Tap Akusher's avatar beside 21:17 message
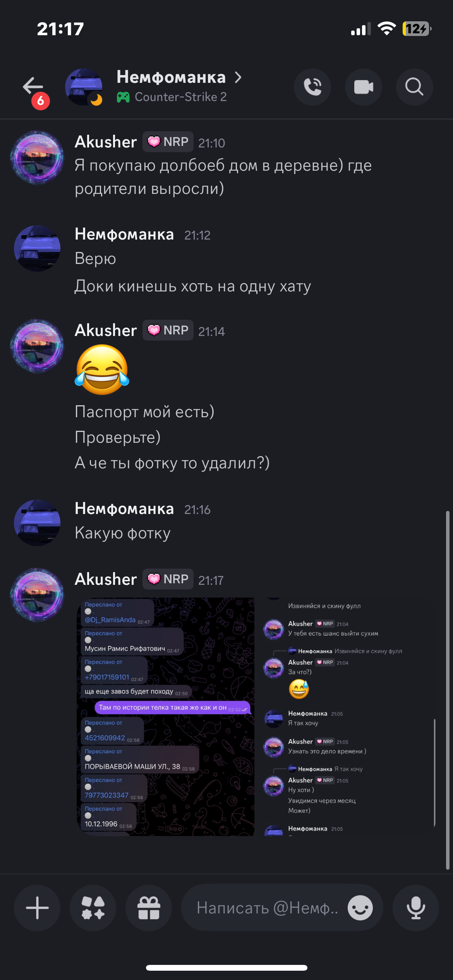Image resolution: width=453 pixels, height=980 pixels. tap(37, 595)
